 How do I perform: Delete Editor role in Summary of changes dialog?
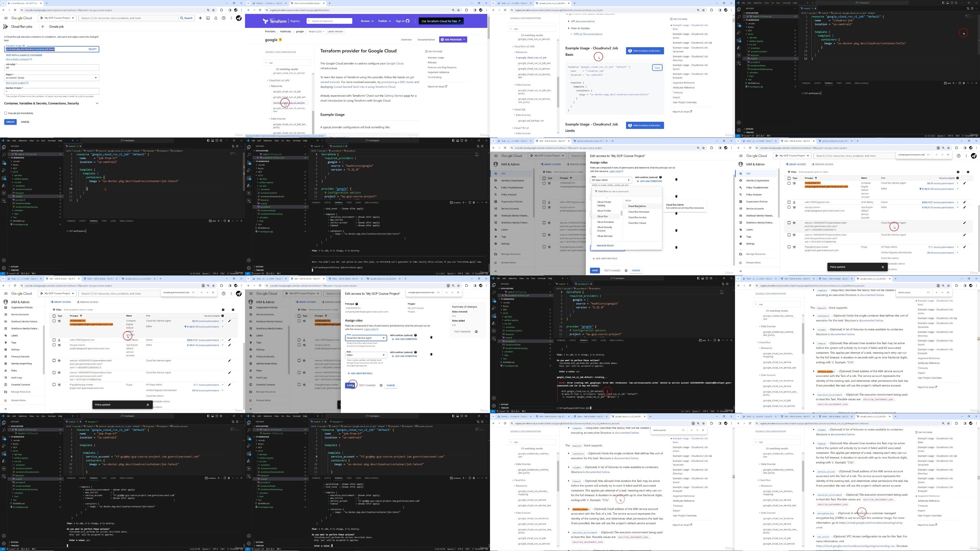[x=431, y=354]
